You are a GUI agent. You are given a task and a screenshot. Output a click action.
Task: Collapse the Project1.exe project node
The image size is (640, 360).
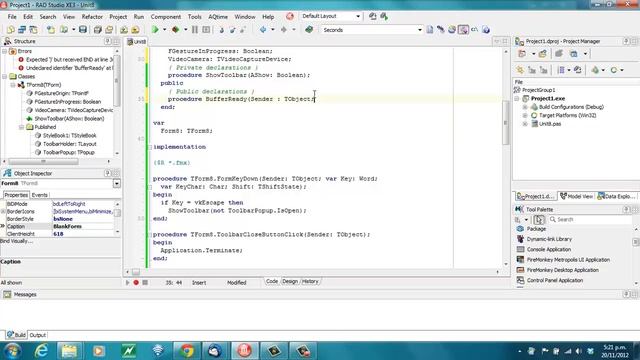[x=517, y=99]
